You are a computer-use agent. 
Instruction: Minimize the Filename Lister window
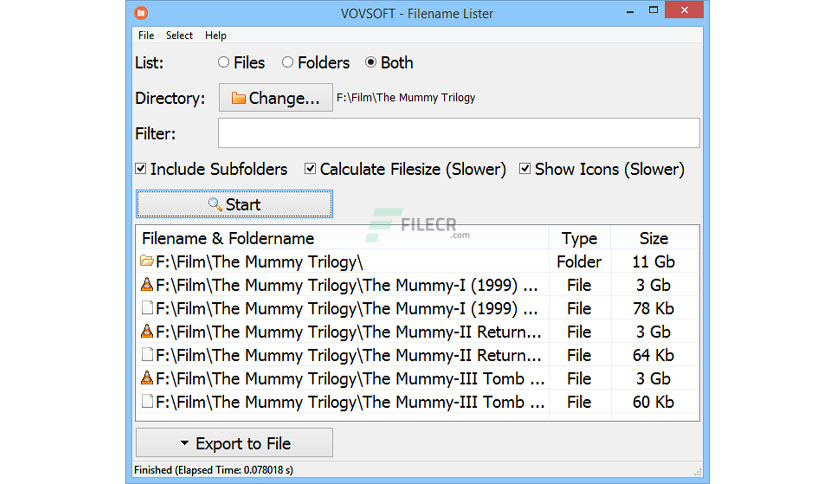click(x=630, y=11)
